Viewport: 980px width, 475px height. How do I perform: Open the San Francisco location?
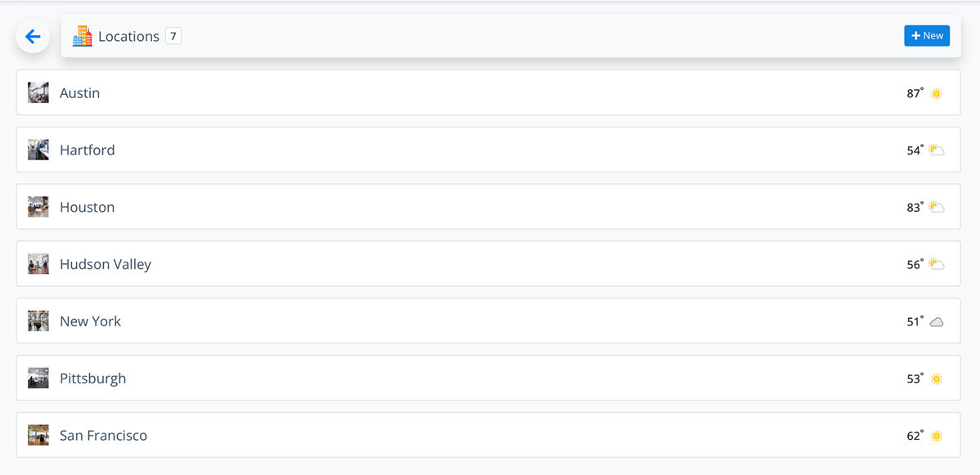104,436
